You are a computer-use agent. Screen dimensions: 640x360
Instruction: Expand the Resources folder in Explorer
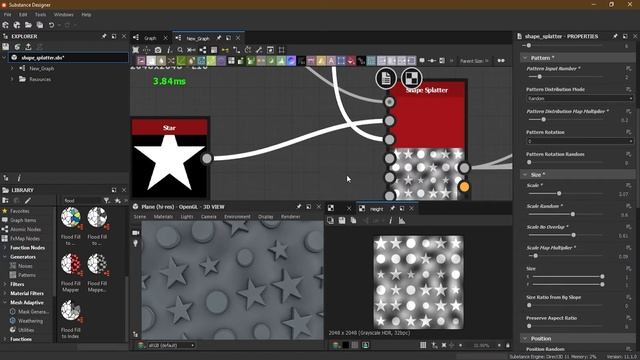tap(12, 79)
